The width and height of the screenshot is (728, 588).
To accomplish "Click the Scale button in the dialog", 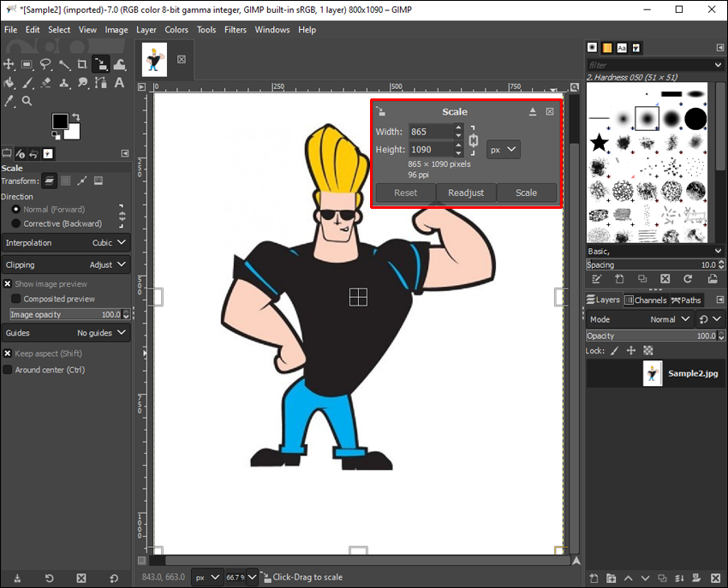I will (526, 193).
